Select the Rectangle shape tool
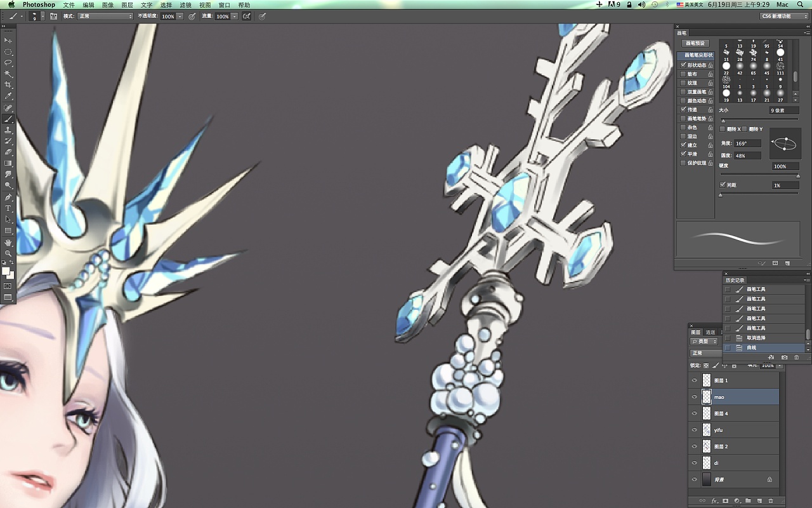This screenshot has height=508, width=812. tap(8, 230)
